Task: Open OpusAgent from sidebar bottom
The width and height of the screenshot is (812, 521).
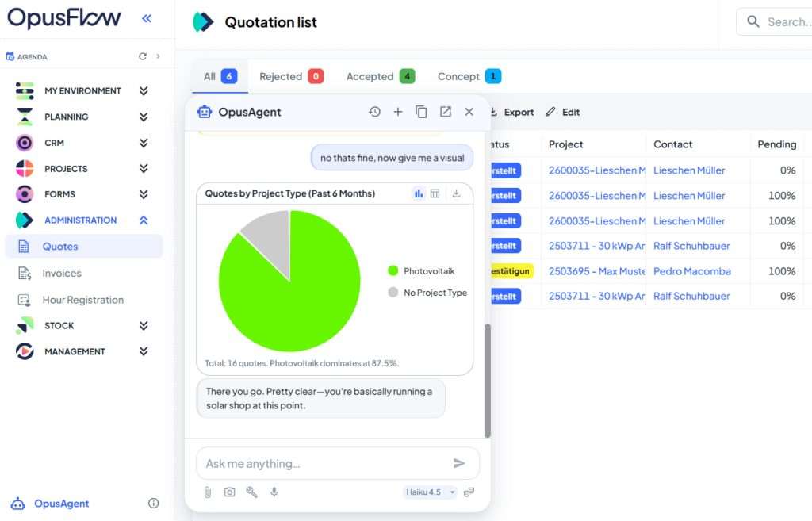Action: [x=61, y=504]
